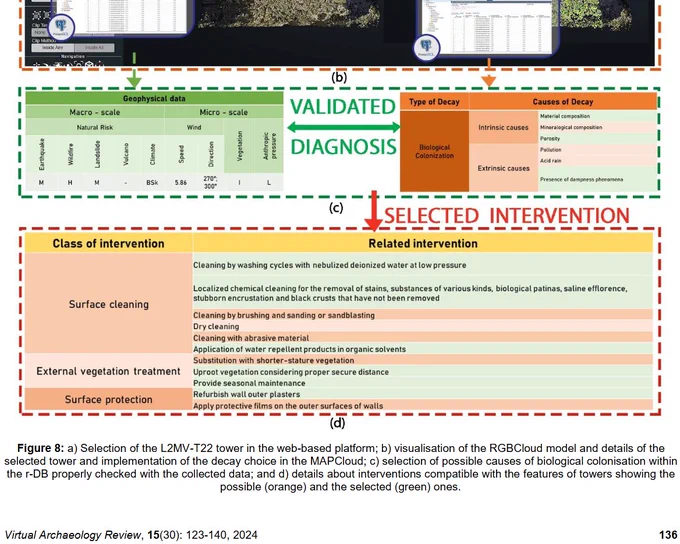
Task: Click the Material composition row
Action: click(x=598, y=116)
